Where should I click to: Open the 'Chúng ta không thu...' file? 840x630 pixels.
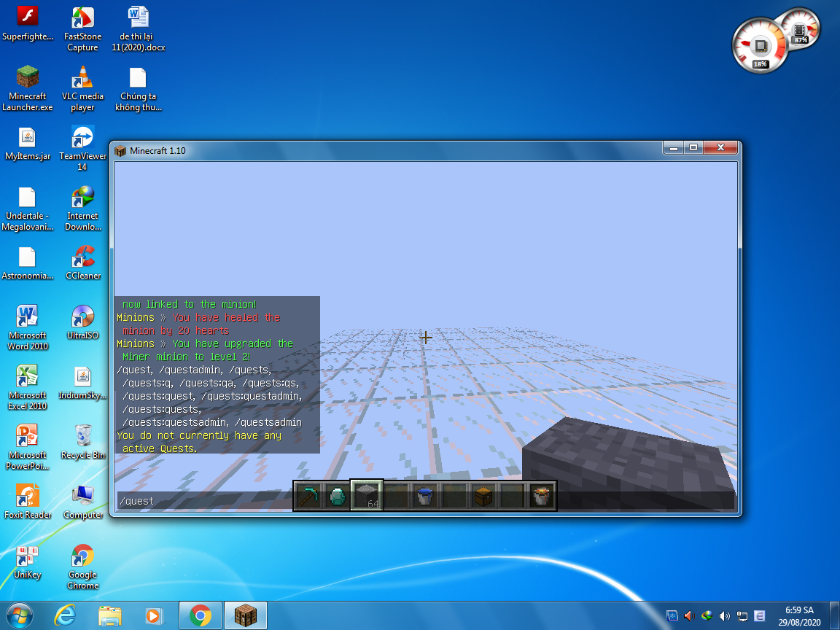(x=139, y=89)
